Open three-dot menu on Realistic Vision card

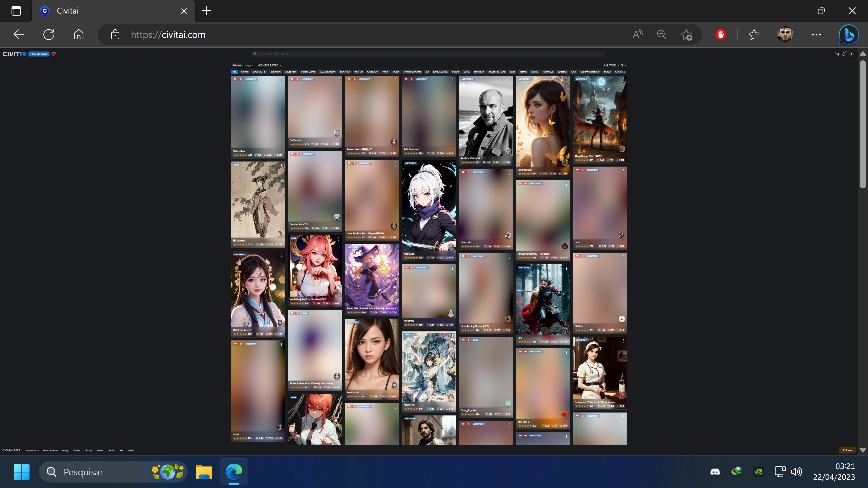509,80
